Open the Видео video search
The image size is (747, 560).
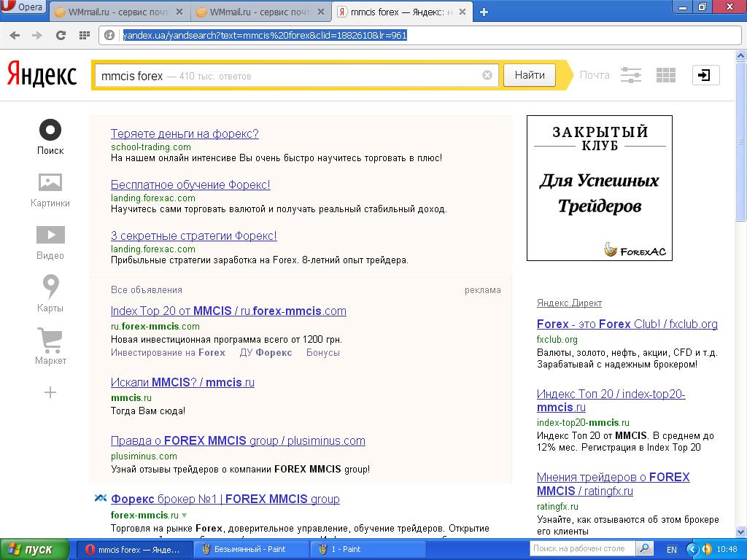point(50,243)
